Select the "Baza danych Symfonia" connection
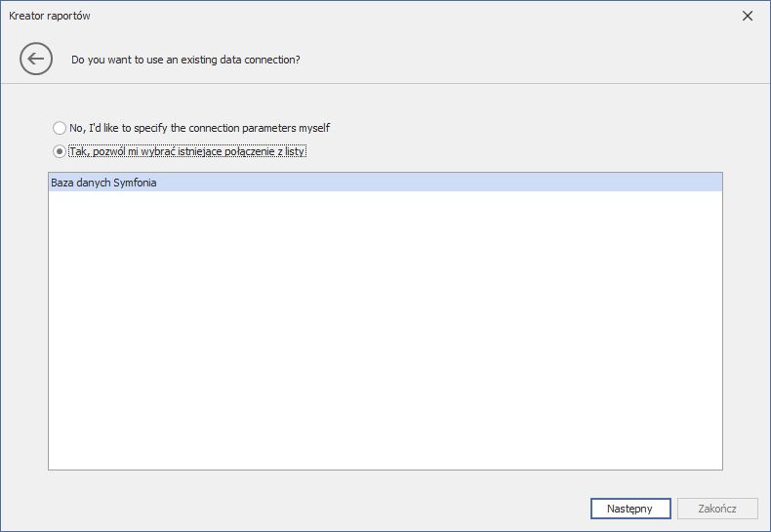The width and height of the screenshot is (771, 532). coord(385,183)
